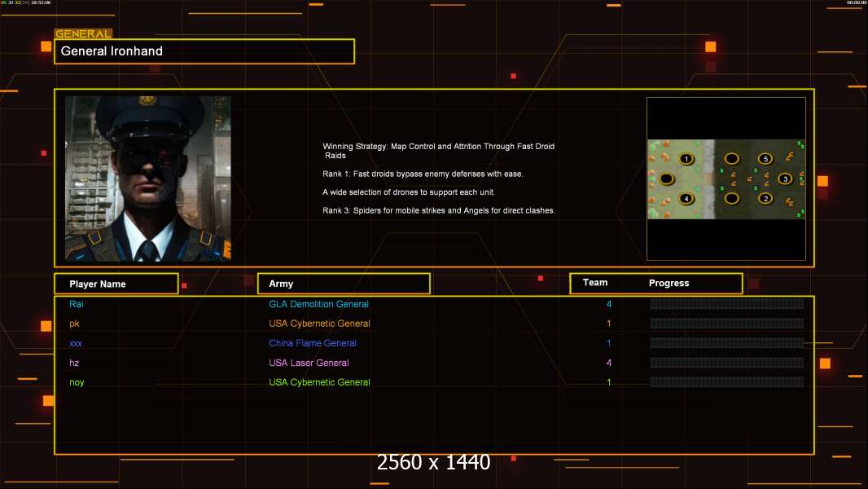Click xxx's loading progress bar
The image size is (868, 489).
727,343
